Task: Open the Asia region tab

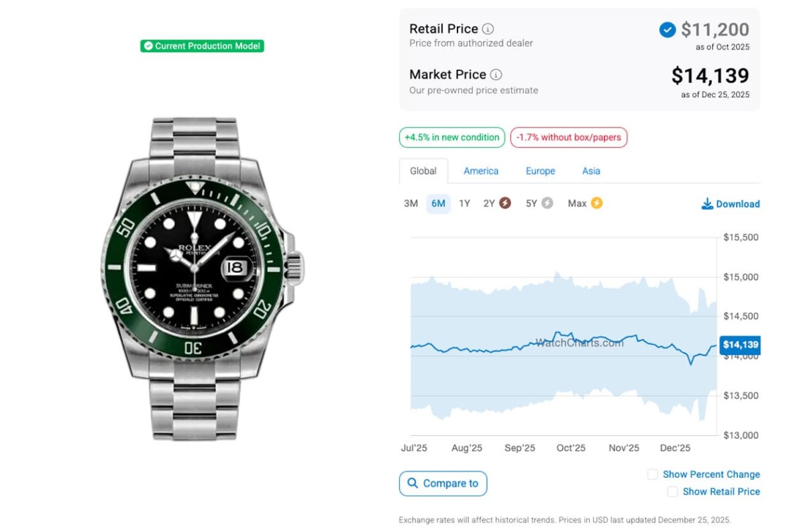Action: point(591,171)
